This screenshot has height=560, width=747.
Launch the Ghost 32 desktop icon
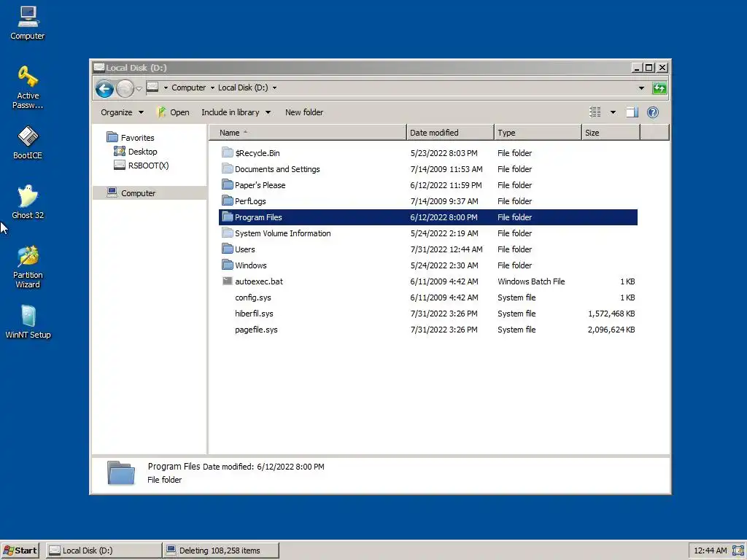[x=28, y=202]
